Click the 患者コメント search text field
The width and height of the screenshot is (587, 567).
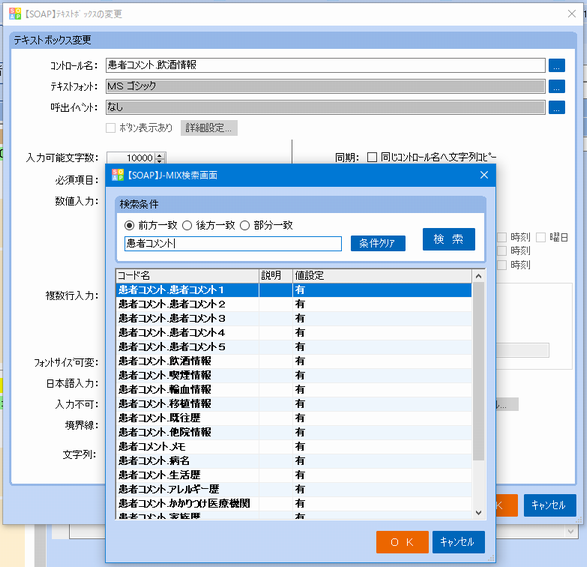[x=233, y=244]
